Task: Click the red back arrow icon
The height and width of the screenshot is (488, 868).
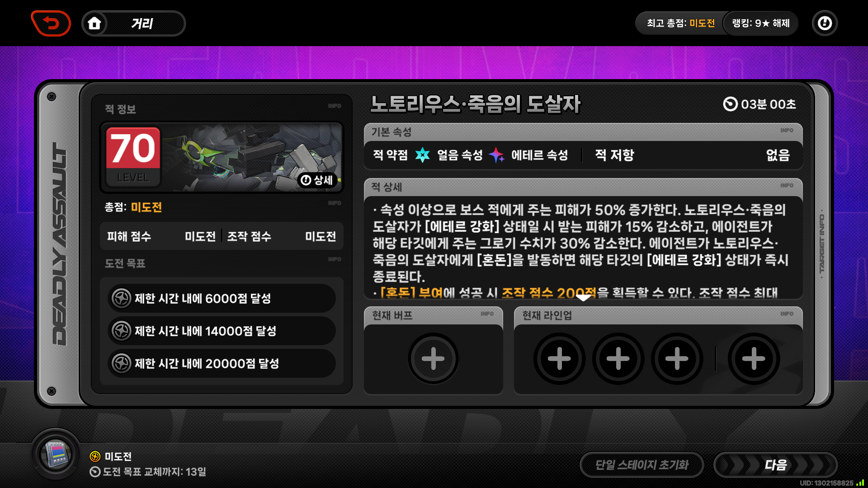Action: 51,23
